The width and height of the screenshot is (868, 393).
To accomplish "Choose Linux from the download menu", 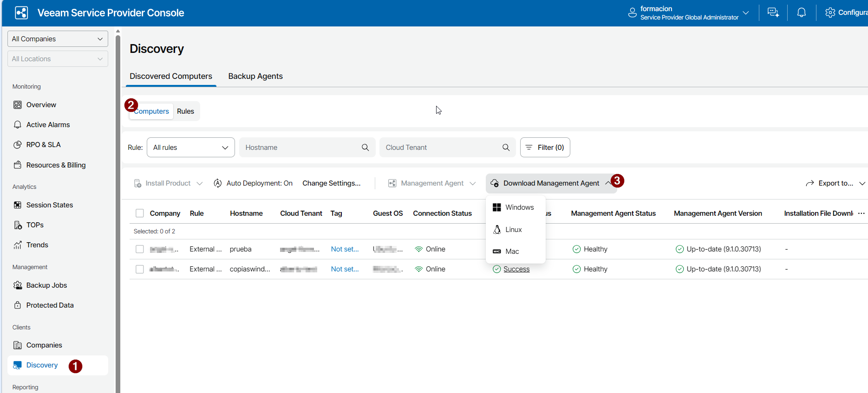I will tap(516, 230).
